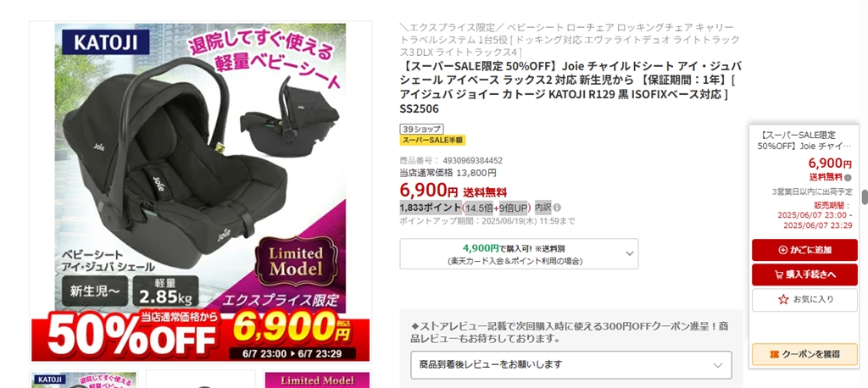Click the coupon ticket icon on クーポンを獲得

tap(774, 354)
